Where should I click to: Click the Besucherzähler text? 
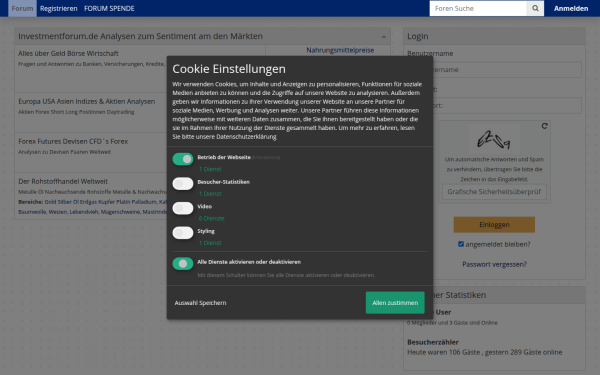click(433, 342)
